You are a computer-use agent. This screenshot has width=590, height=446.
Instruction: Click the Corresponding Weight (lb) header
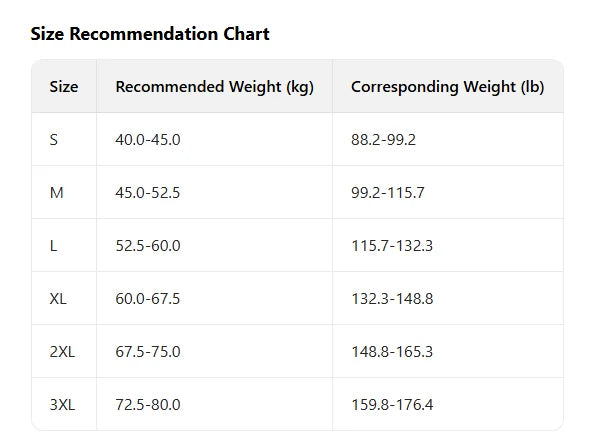[447, 87]
